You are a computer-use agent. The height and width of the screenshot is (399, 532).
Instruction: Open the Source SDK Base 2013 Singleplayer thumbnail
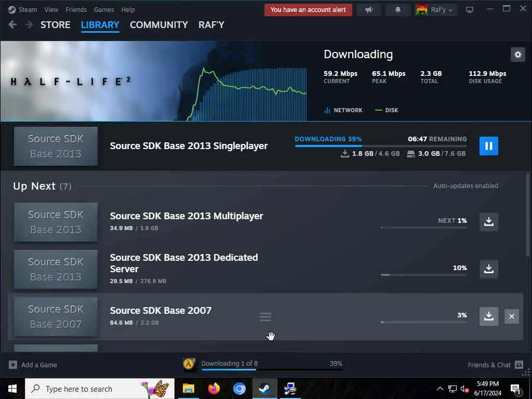click(56, 146)
